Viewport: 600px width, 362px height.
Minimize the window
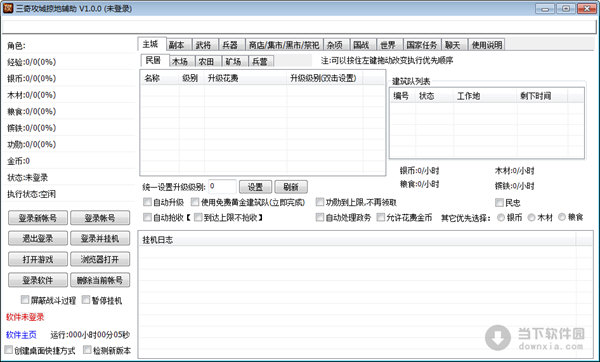click(545, 8)
